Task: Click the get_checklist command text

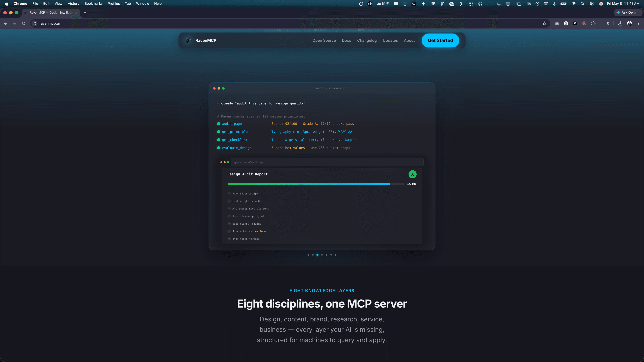Action: pyautogui.click(x=235, y=140)
